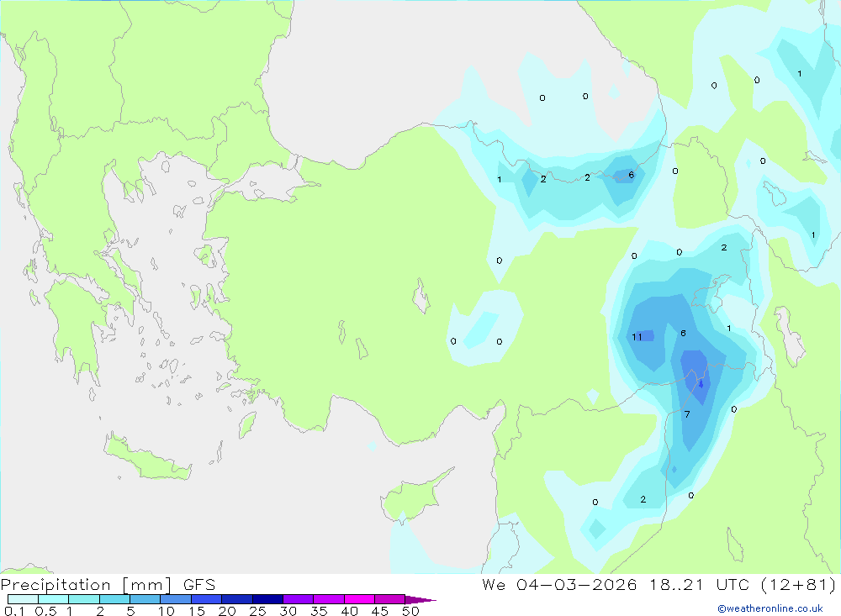Viewport: 841px width, 616px height.
Task: Click the 'We 04-03-2026' date text
Action: (x=559, y=585)
